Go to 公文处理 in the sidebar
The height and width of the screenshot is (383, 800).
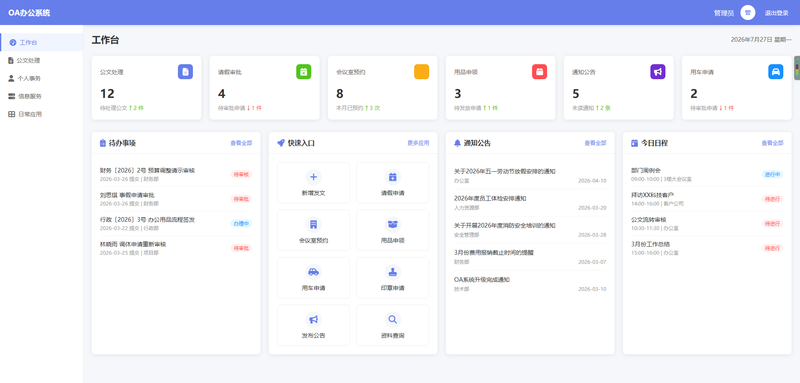[41, 60]
